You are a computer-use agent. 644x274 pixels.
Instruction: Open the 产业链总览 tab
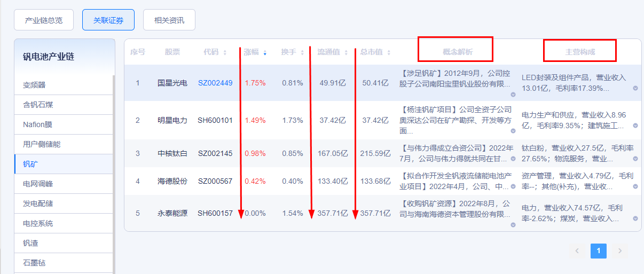44,20
